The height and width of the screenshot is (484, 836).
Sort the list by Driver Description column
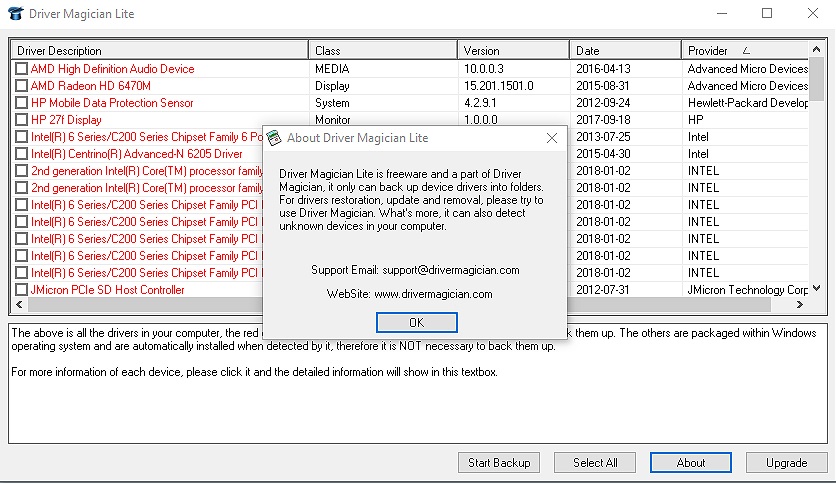158,50
